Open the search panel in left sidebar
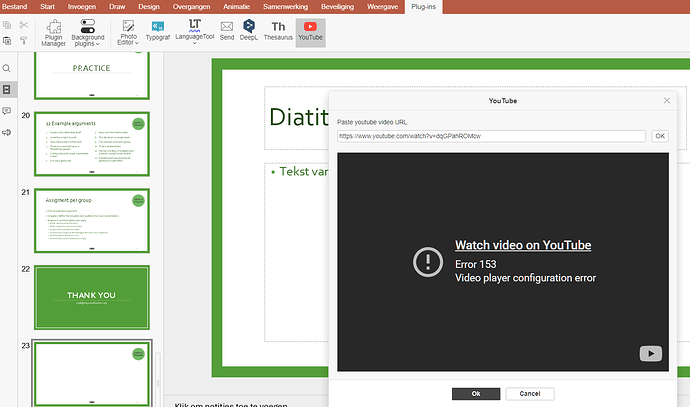690x407 pixels. (7, 68)
